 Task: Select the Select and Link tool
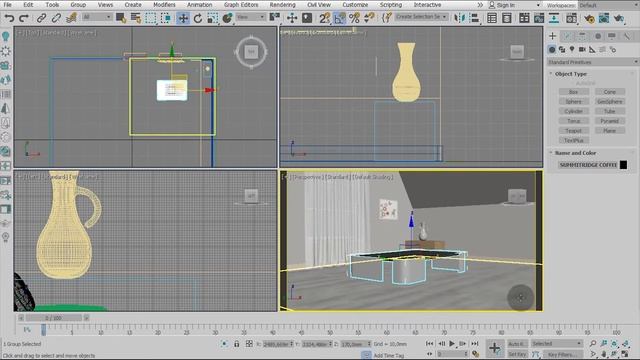[41, 18]
